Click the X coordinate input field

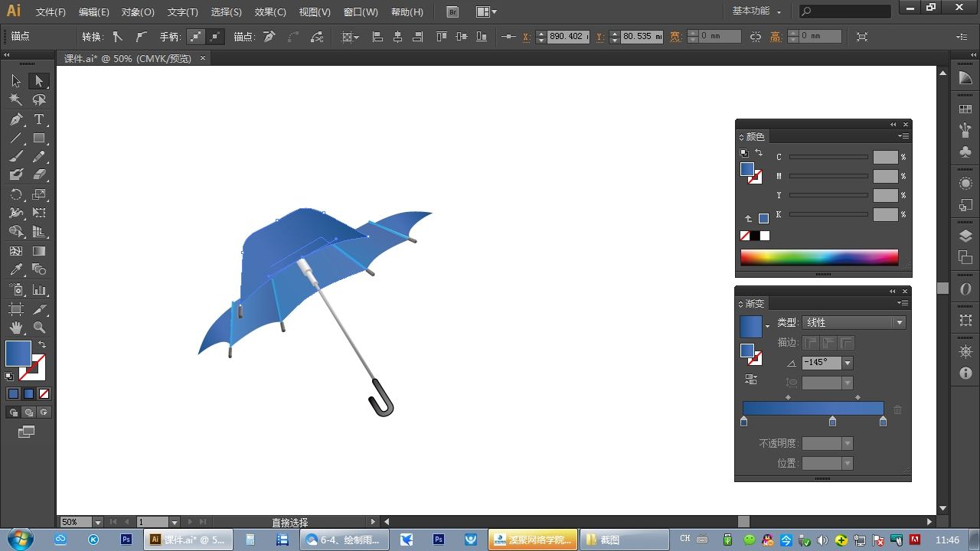[x=567, y=37]
